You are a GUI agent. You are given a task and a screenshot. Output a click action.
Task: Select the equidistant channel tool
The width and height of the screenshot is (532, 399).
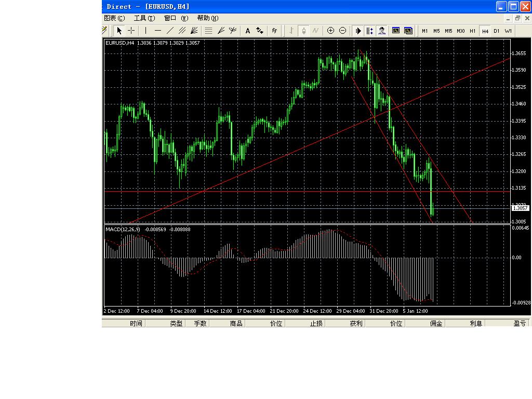tap(182, 31)
